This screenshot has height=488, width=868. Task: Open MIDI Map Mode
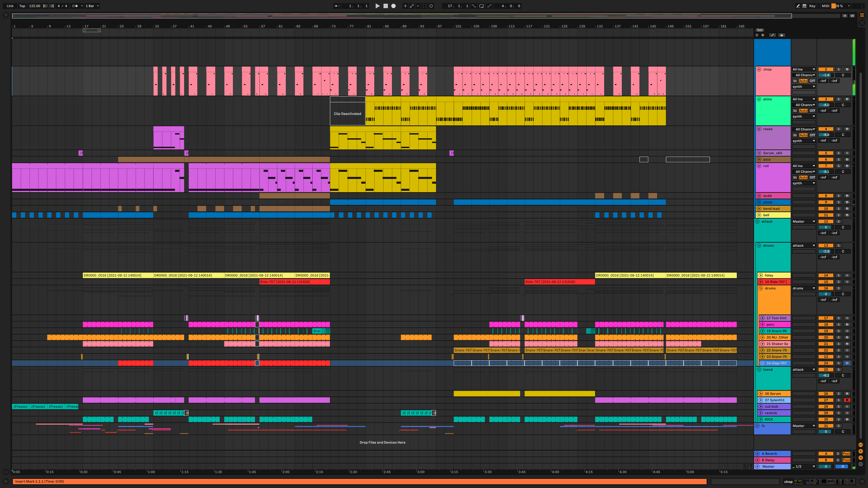[x=825, y=6]
